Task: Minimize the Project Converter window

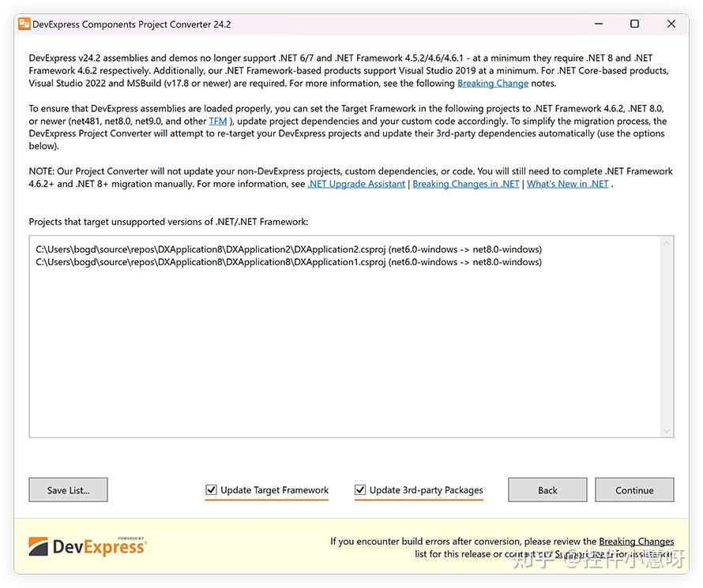Action: click(x=598, y=24)
